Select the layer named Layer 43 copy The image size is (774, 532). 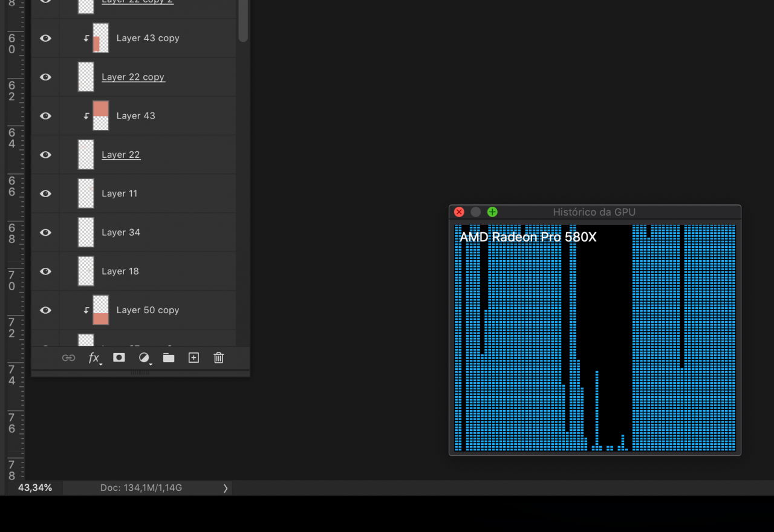tap(148, 38)
